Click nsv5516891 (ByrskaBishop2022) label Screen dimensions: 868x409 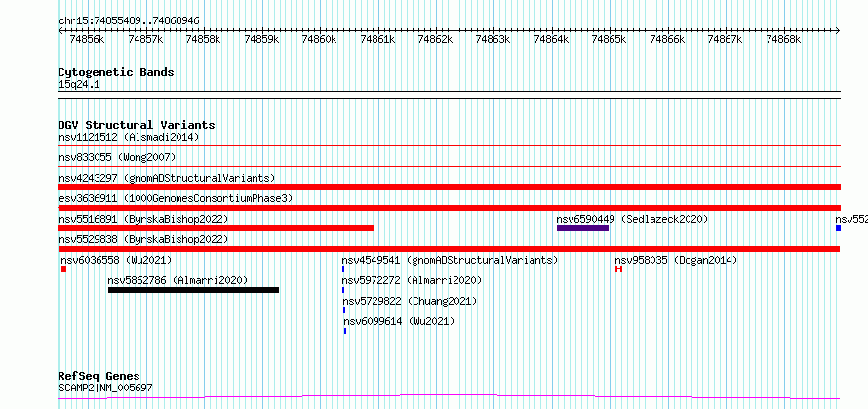point(143,219)
